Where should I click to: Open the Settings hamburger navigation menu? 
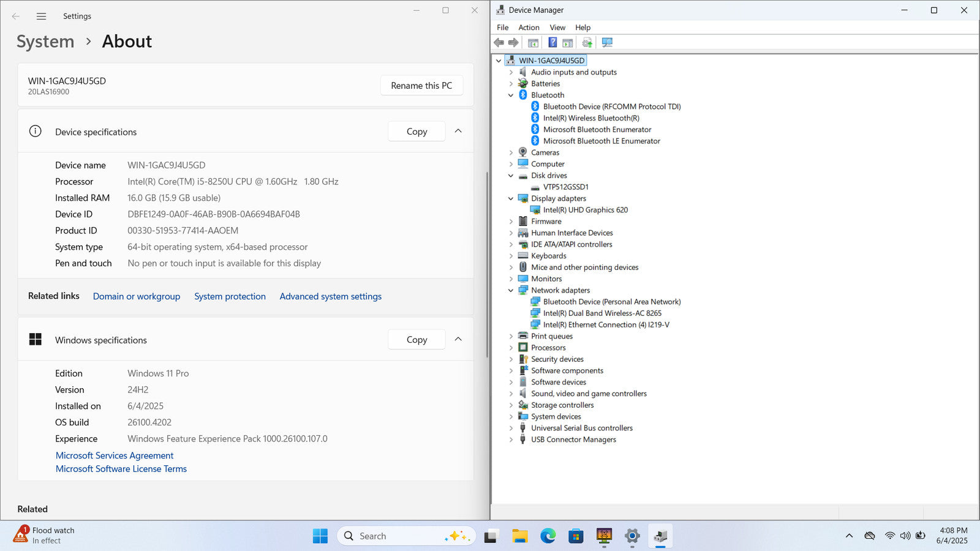[41, 17]
